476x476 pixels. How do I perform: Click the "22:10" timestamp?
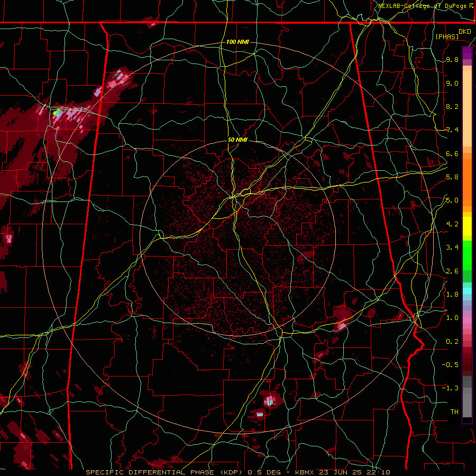[379, 472]
